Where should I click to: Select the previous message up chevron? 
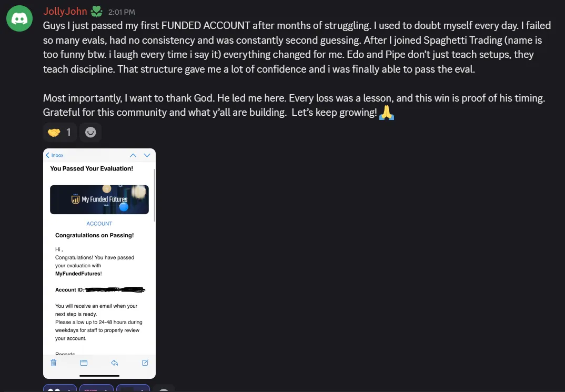coord(133,155)
